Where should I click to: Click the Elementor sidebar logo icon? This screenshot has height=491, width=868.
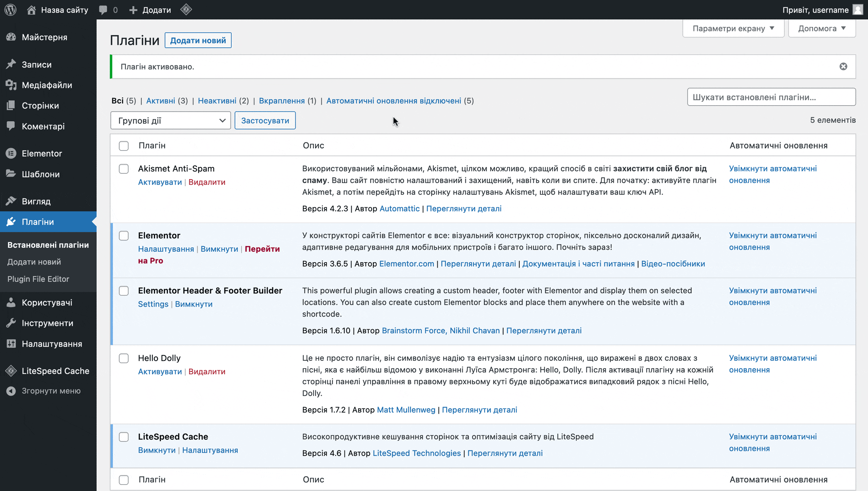click(11, 153)
